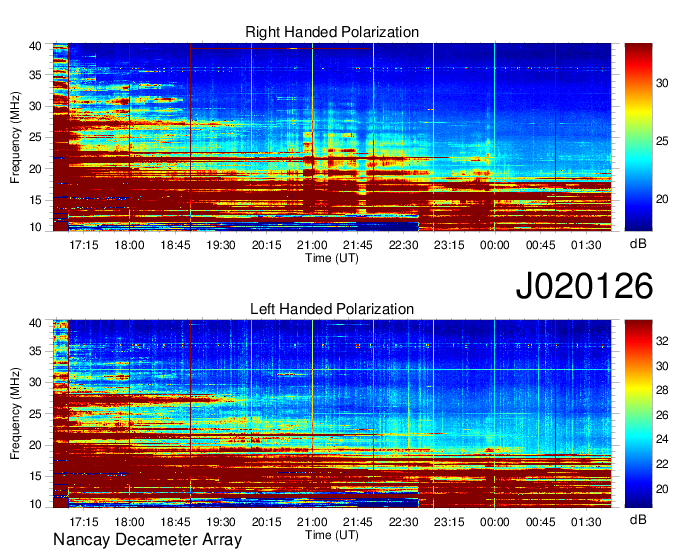Click the "24" value on Left Handed colorbar
The height and width of the screenshot is (552, 680).
coord(662,440)
